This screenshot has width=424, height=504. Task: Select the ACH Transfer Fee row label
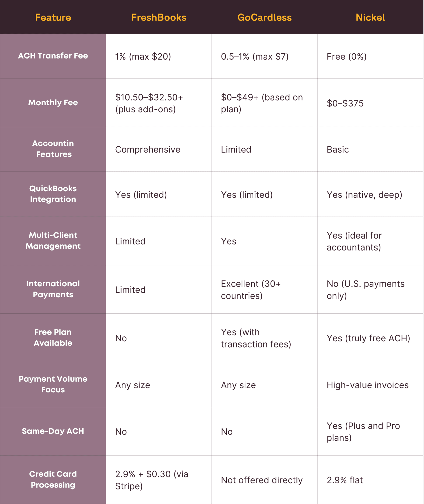[x=53, y=56]
